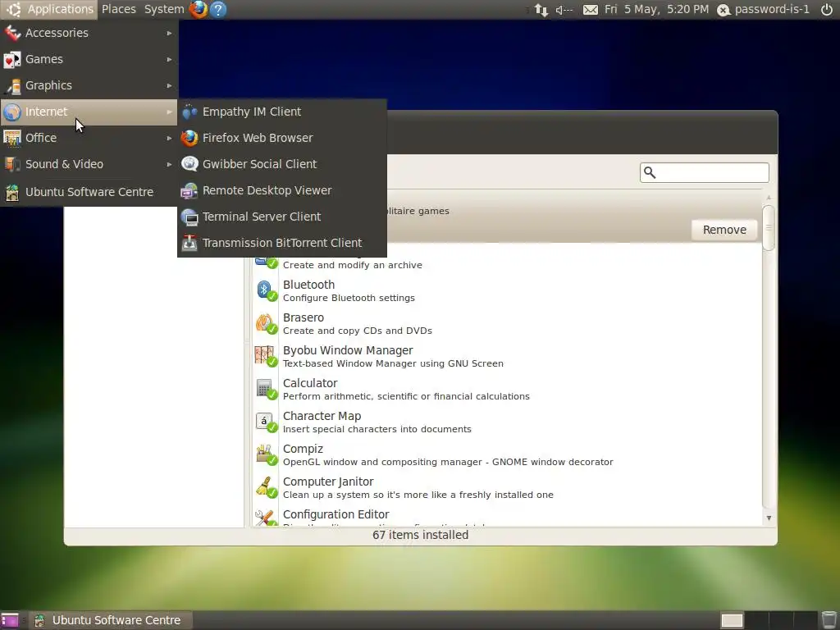The width and height of the screenshot is (840, 630).
Task: Click the Gwibber speech bubble icon
Action: (189, 164)
